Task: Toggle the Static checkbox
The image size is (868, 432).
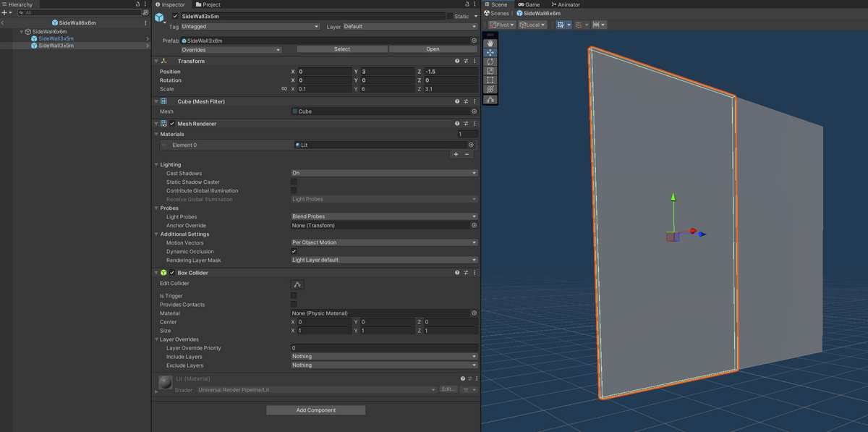Action: coord(449,16)
